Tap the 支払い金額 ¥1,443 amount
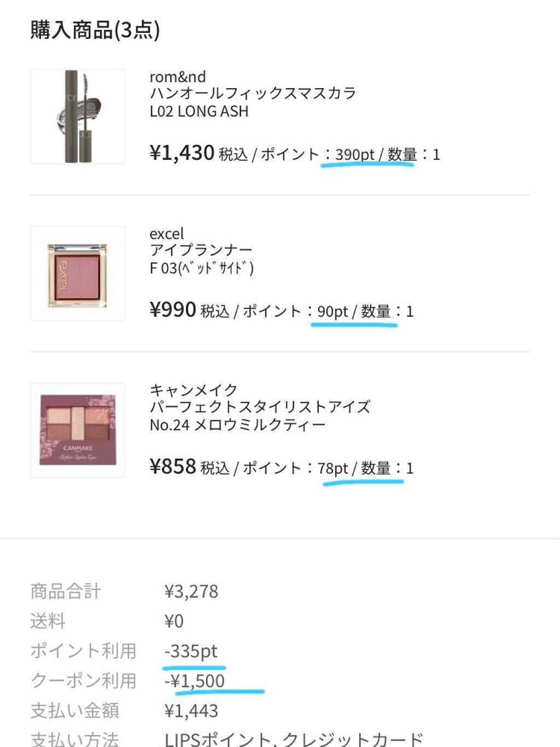This screenshot has height=747, width=560. pos(191,711)
